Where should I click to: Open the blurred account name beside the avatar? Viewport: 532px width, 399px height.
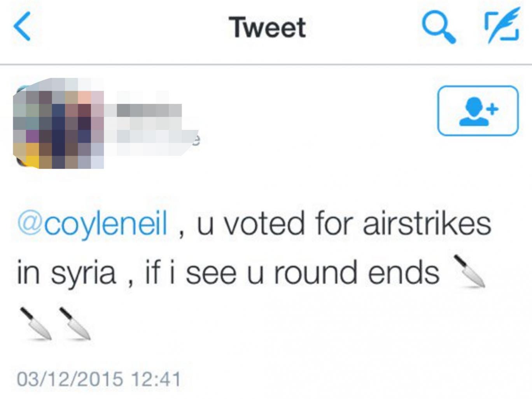point(150,122)
